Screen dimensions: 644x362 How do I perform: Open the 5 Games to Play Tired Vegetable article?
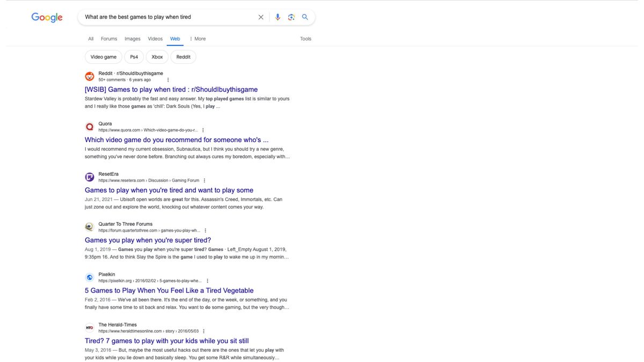(169, 290)
